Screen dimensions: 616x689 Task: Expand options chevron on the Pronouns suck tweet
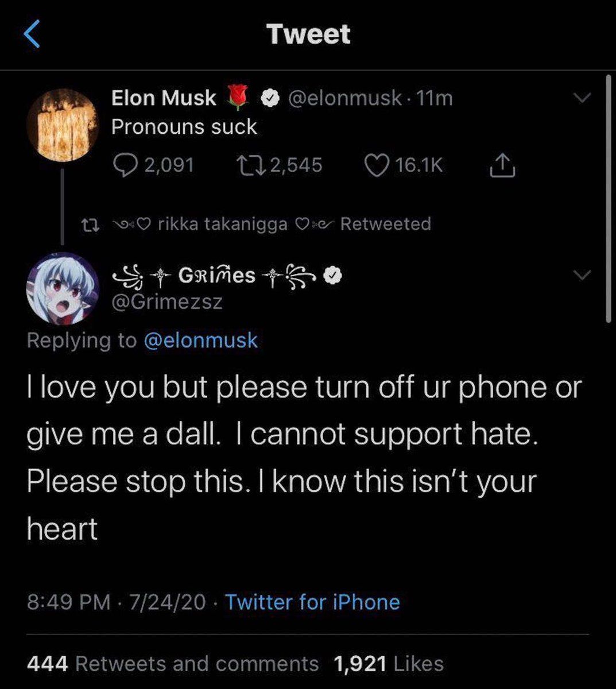click(582, 98)
